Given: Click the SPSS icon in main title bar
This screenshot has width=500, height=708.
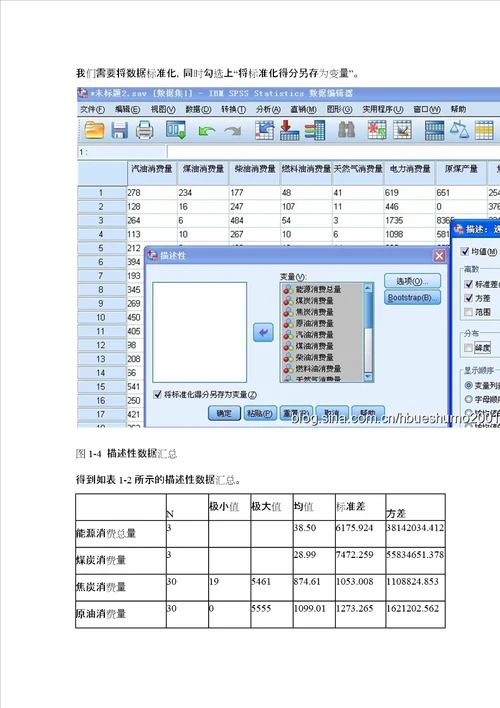Looking at the screenshot, I should tap(83, 93).
